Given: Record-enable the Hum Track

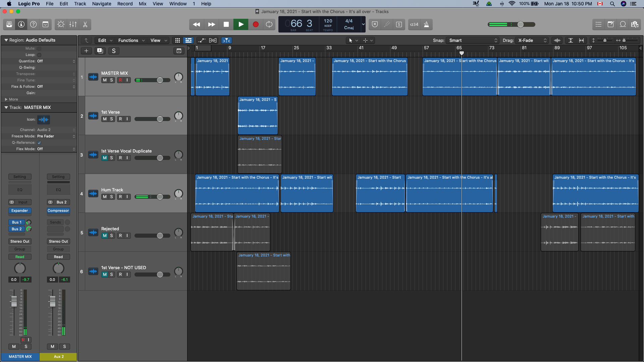Looking at the screenshot, I should pos(120,197).
